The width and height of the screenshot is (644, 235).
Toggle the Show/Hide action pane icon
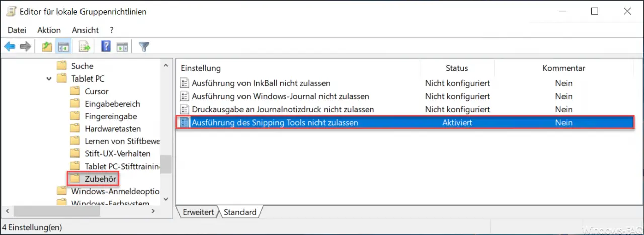[122, 47]
